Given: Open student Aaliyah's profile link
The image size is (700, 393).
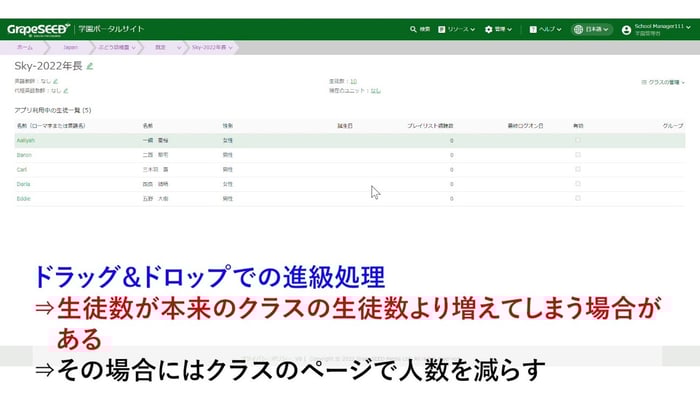Looking at the screenshot, I should [25, 140].
